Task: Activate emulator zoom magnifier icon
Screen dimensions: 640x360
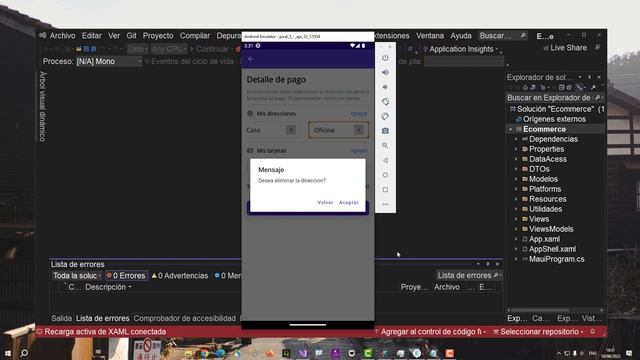Action: [x=385, y=146]
